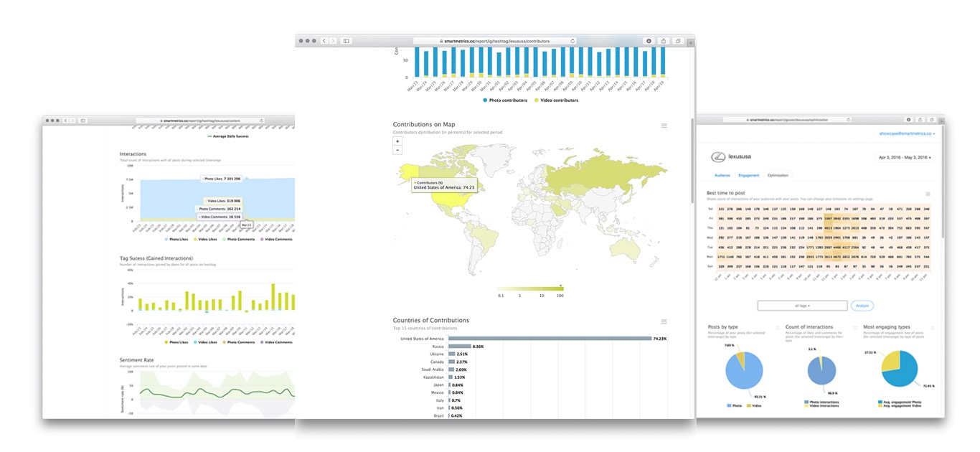The width and height of the screenshot is (980, 452).
Task: Toggle Photo Likes legend in Interactions chart
Action: pos(176,240)
